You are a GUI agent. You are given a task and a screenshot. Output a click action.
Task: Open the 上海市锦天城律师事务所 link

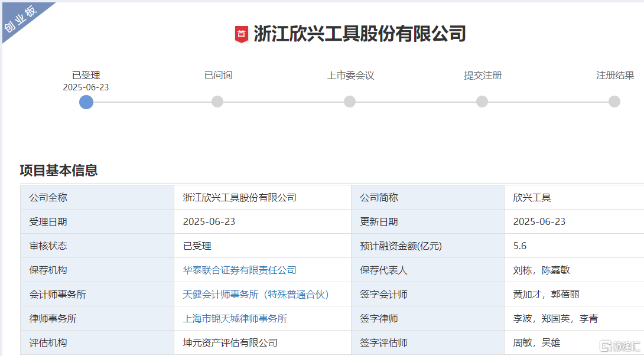235,319
